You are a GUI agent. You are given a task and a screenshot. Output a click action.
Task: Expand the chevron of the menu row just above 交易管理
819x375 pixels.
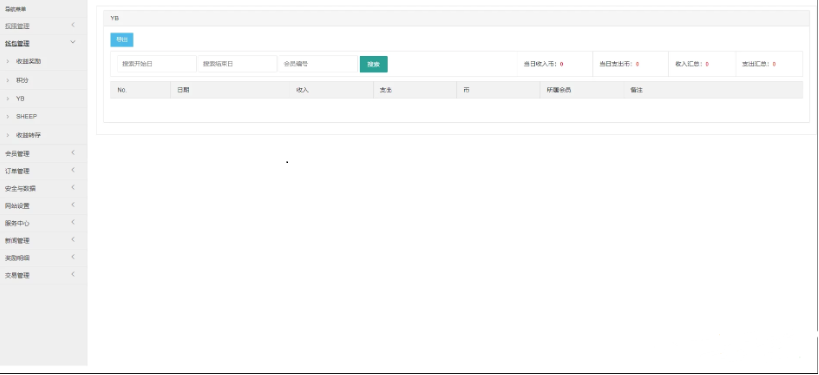tap(73, 256)
